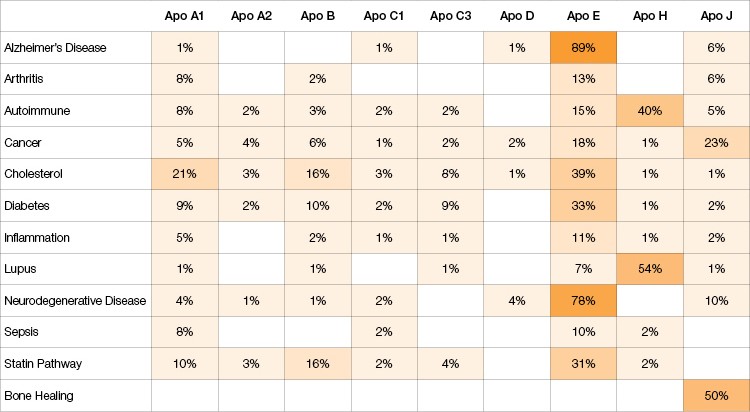Click the 54% Lupus Apo H cell

point(650,269)
